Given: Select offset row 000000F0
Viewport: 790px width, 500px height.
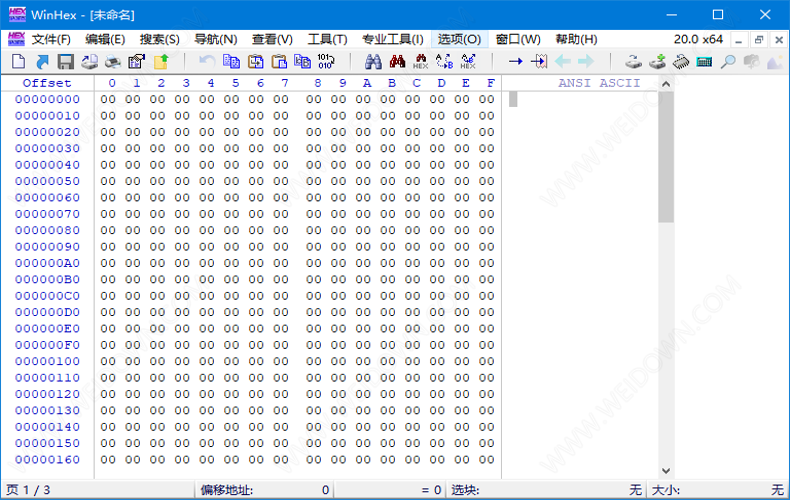Looking at the screenshot, I should point(47,345).
